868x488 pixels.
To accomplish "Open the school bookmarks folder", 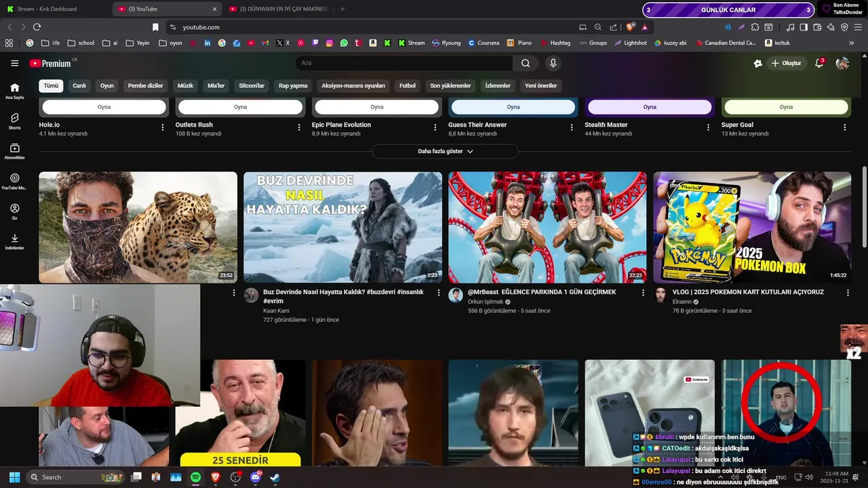I will 81,43.
